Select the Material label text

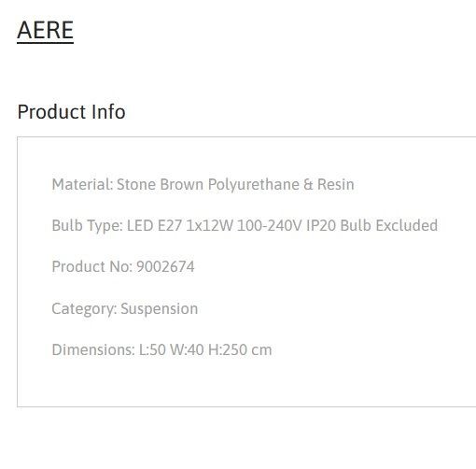coord(82,184)
